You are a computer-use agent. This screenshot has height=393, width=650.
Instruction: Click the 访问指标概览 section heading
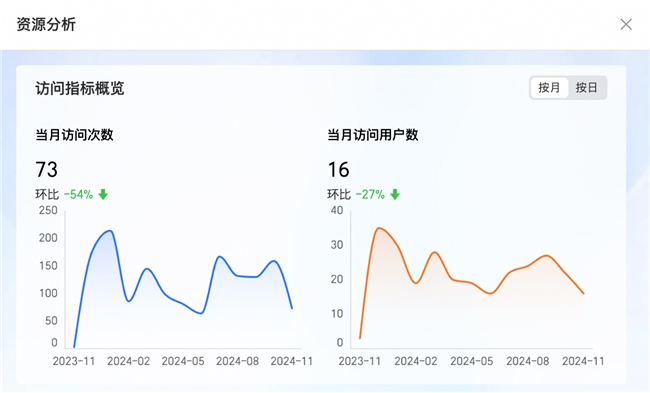[80, 88]
